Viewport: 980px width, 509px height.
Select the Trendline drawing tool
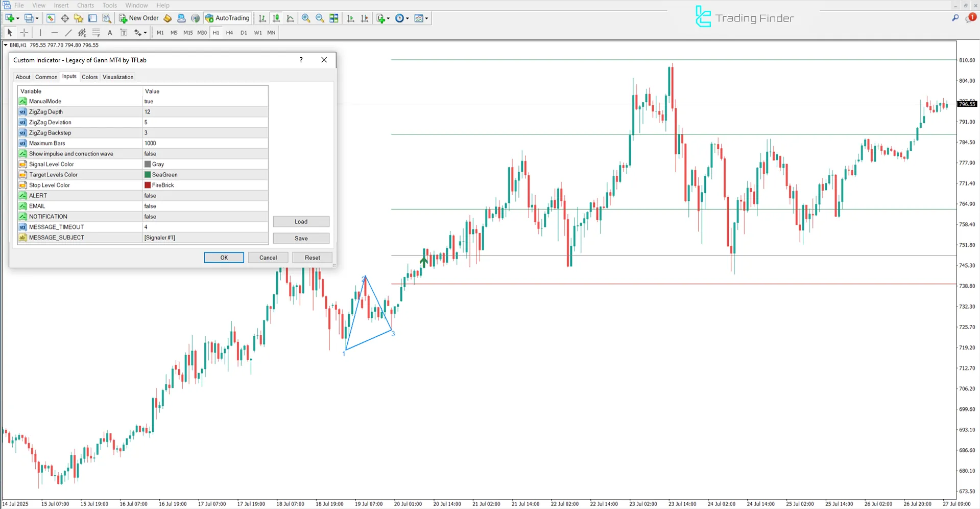pos(68,32)
